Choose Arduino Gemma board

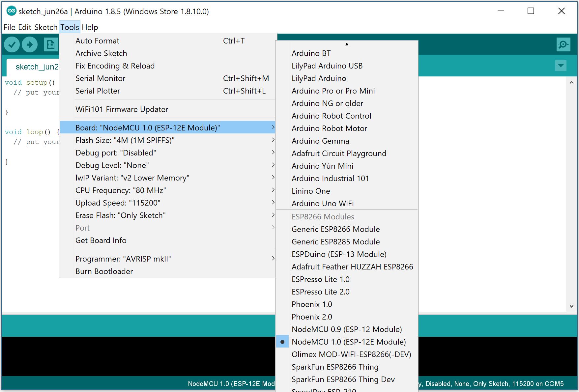[x=347, y=141]
